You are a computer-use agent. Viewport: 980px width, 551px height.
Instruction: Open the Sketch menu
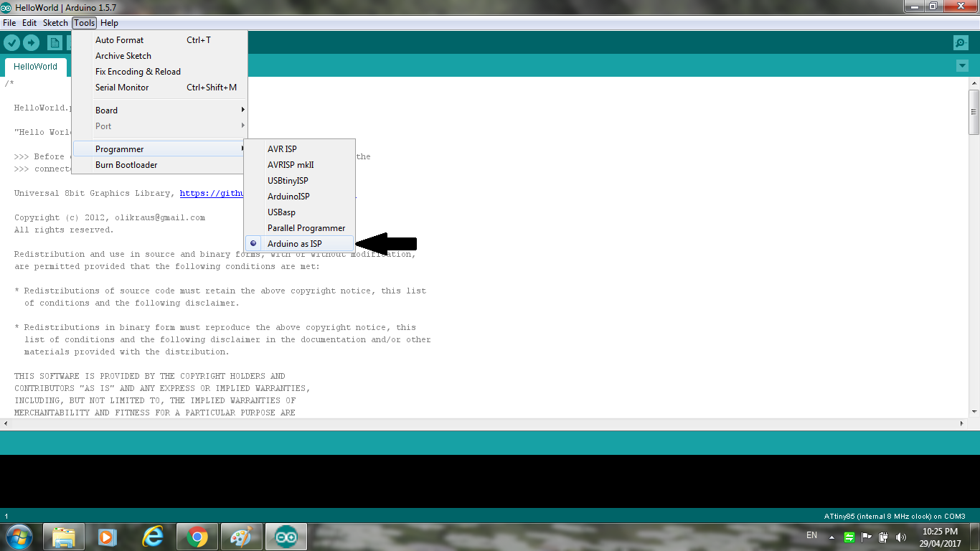coord(55,23)
